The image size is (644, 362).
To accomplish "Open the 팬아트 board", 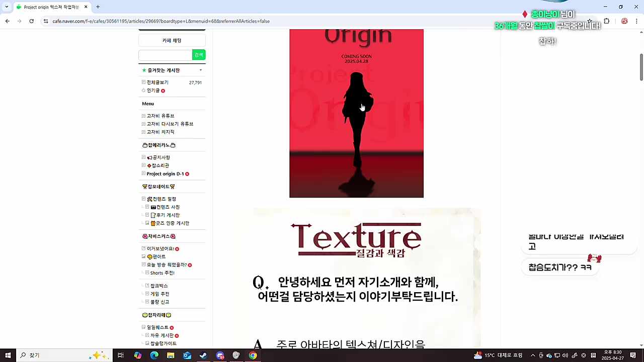I will click(x=156, y=257).
